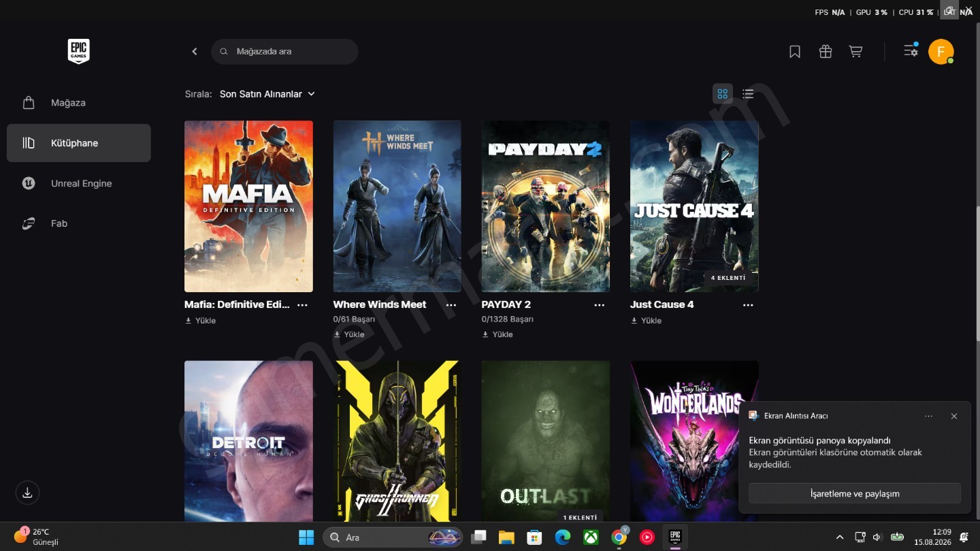Open the gift icon in the top bar
The image size is (980, 551).
pyautogui.click(x=826, y=51)
